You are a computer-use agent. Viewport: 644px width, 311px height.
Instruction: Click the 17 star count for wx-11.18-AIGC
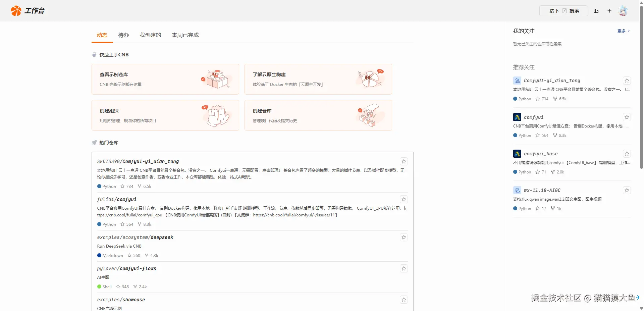point(541,209)
